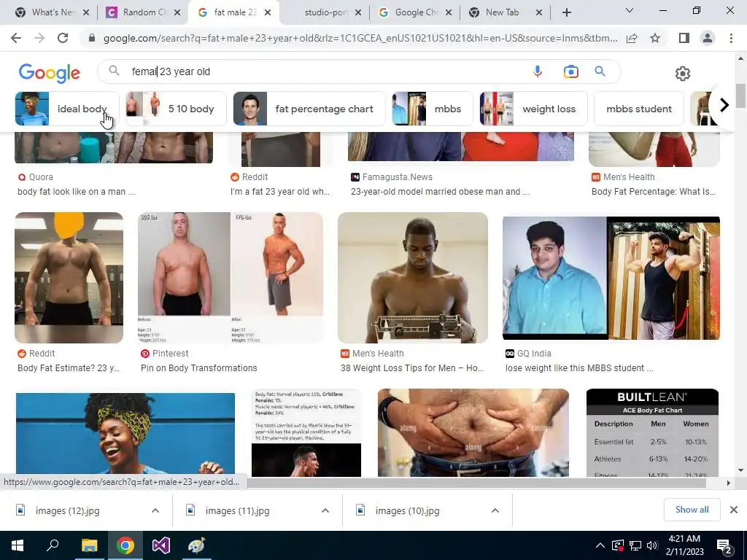This screenshot has width=747, height=560.
Task: Share this page icon in address bar
Action: click(x=632, y=38)
